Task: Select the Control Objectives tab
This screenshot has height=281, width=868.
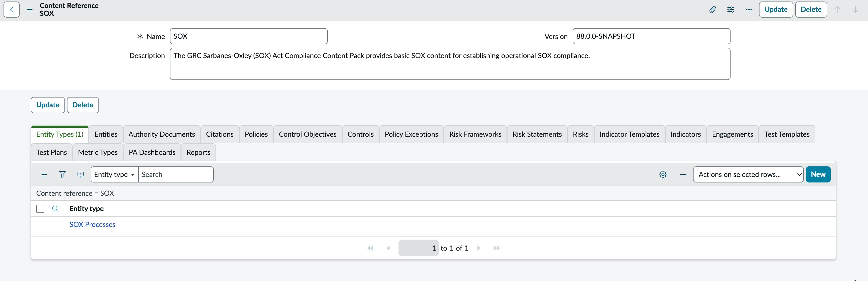Action: (307, 134)
